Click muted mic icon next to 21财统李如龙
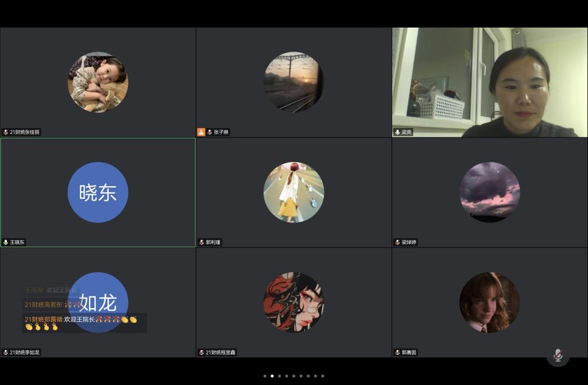Screen dimensions: 588x385 [6, 352]
